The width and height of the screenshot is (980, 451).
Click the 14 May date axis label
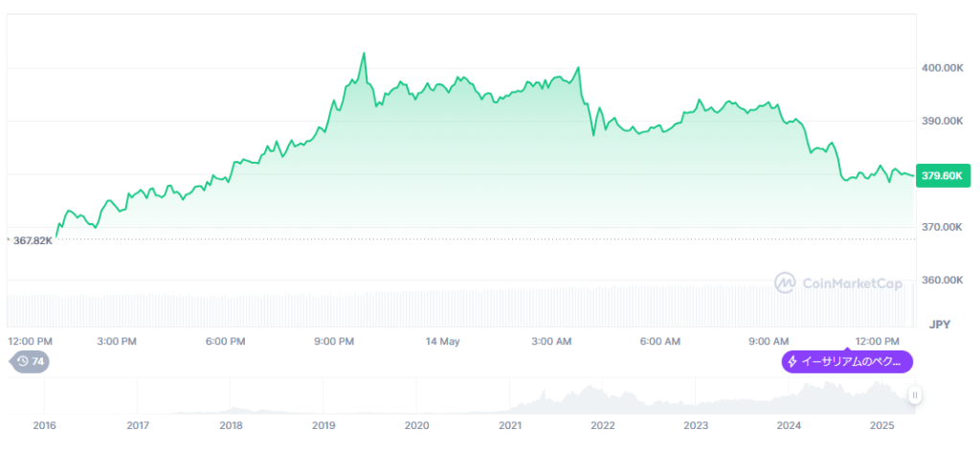coord(441,341)
